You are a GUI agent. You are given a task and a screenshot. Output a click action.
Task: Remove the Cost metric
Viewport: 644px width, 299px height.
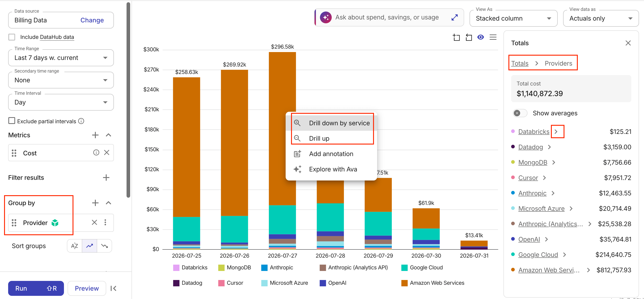click(107, 153)
